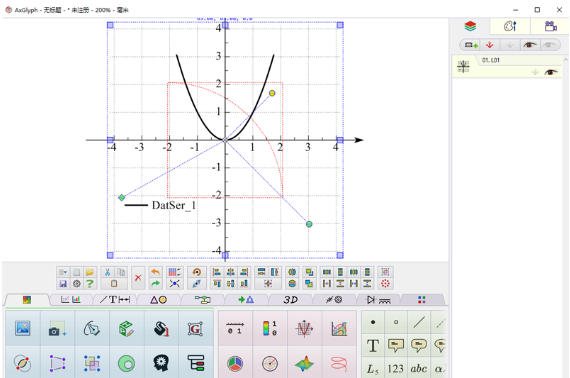The image size is (570, 378).
Task: Toggle the show all layers eye button
Action: point(529,45)
